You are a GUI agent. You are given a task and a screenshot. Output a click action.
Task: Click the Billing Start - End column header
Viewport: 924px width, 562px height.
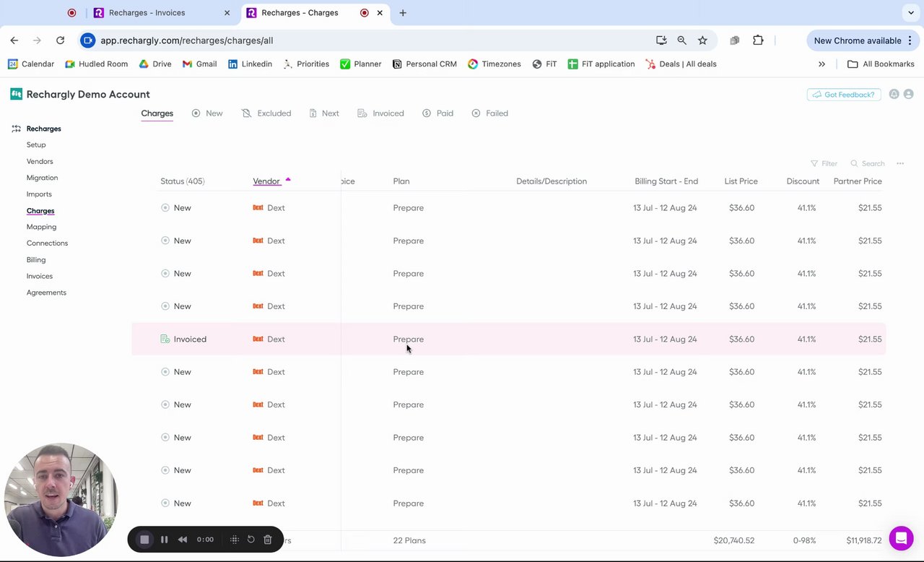click(x=666, y=181)
